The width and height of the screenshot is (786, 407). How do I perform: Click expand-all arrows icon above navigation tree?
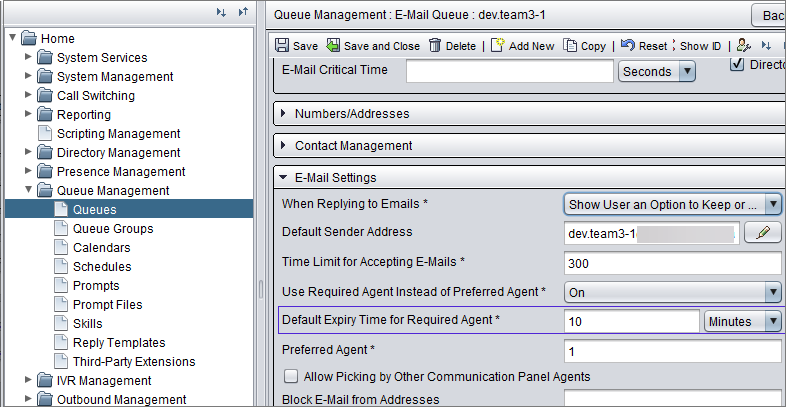pos(221,12)
